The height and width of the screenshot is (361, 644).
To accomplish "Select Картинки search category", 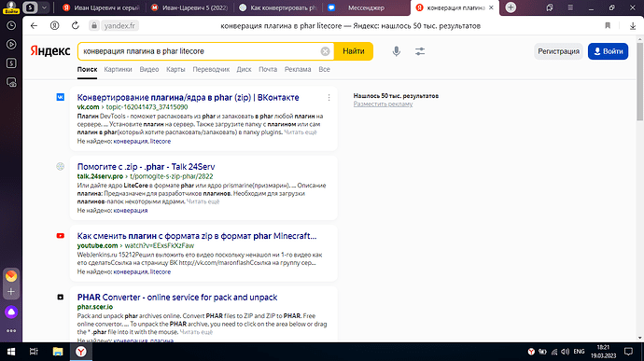I will point(118,69).
